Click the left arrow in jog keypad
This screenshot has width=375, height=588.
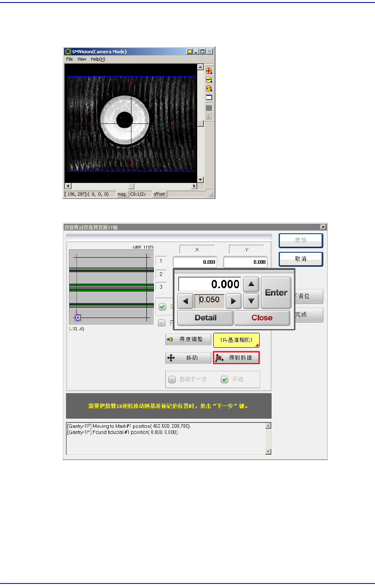click(185, 301)
